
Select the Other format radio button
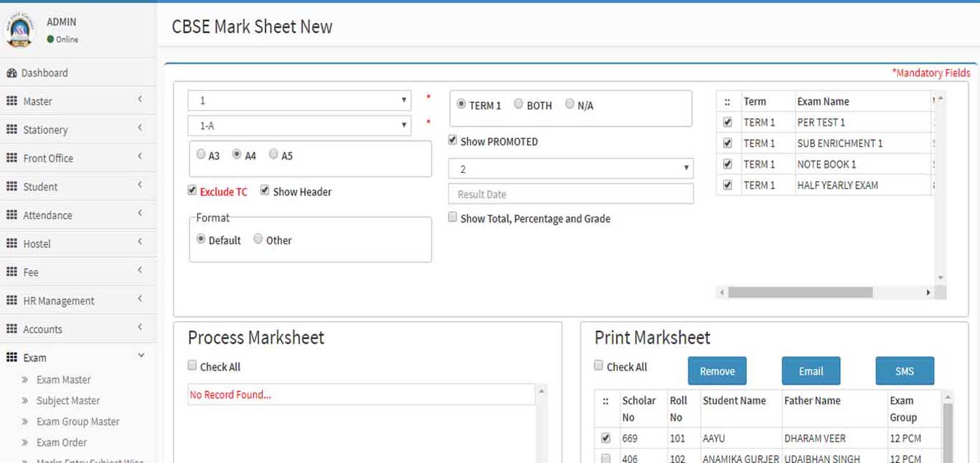[258, 239]
